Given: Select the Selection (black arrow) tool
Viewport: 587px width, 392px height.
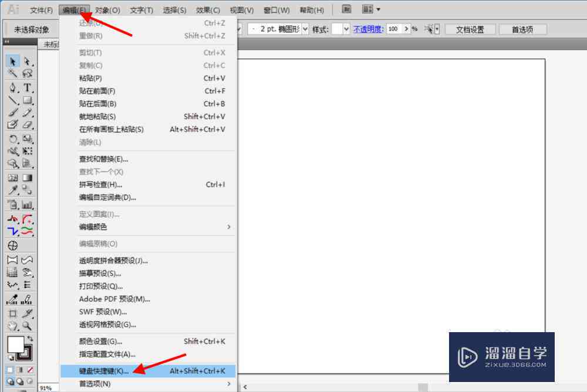Looking at the screenshot, I should pos(13,61).
